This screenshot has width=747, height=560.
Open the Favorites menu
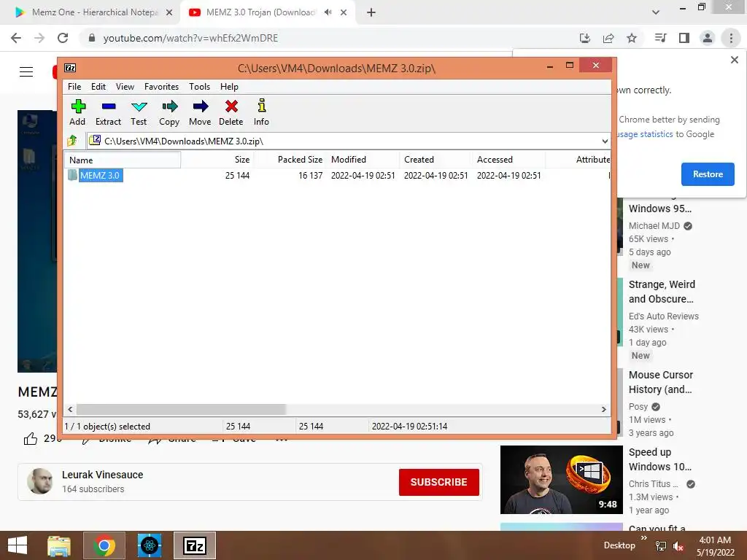(161, 87)
